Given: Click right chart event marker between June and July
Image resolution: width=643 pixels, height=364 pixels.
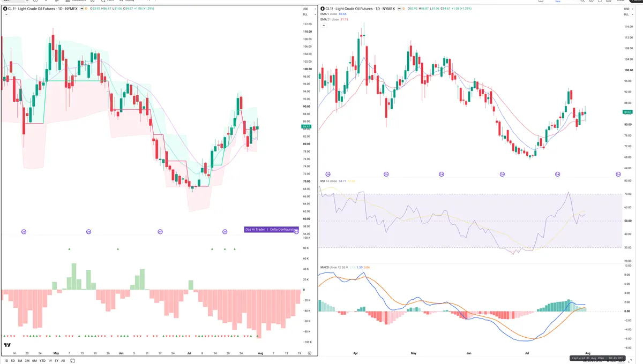Looking at the screenshot, I should (502, 175).
